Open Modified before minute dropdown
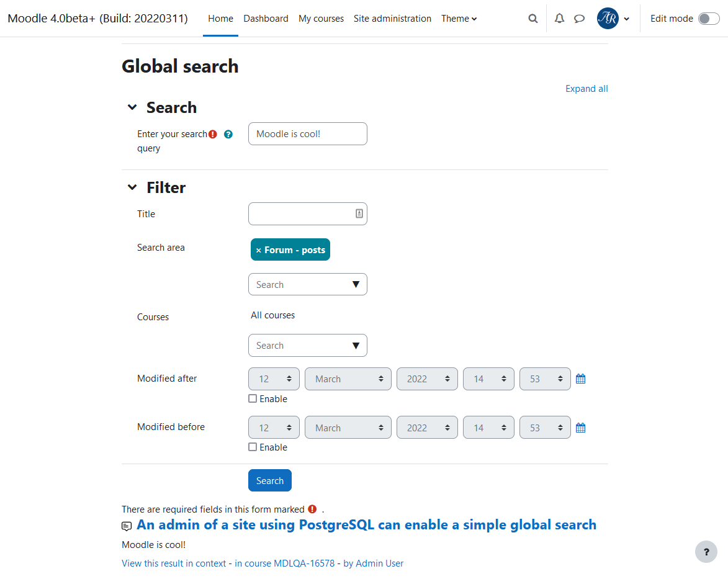 [x=545, y=428]
